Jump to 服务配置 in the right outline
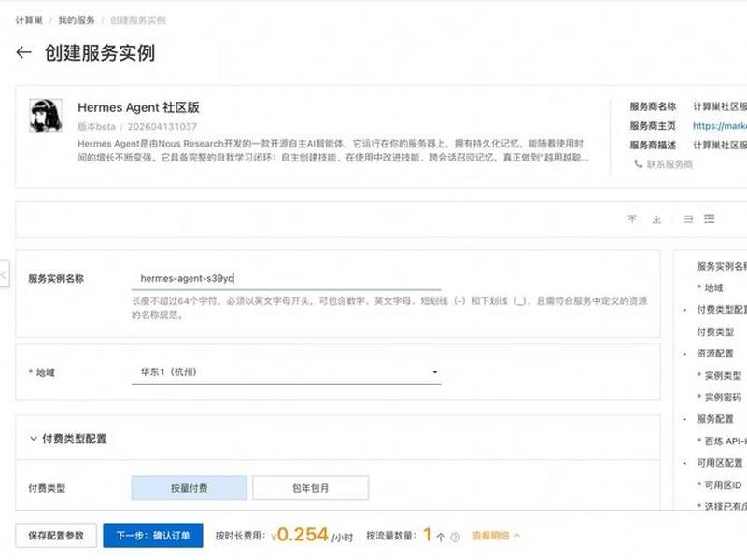This screenshot has width=747, height=560. click(715, 419)
